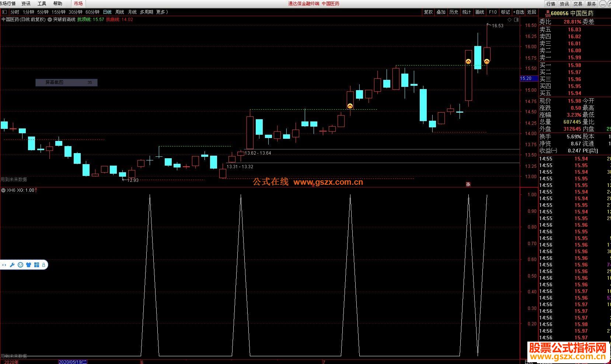Screen dimensions: 611x364
Task: Click the orange signal marker on the 16.53 candle
Action: pos(487,61)
